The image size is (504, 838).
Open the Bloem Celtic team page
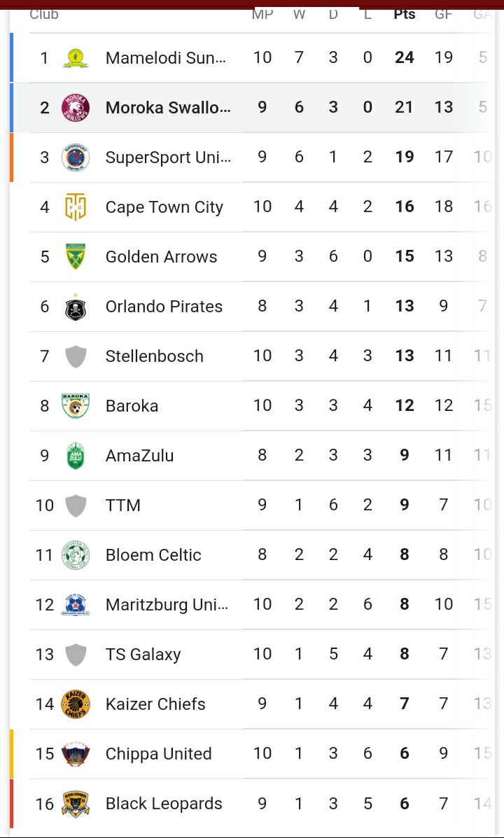[x=153, y=554]
